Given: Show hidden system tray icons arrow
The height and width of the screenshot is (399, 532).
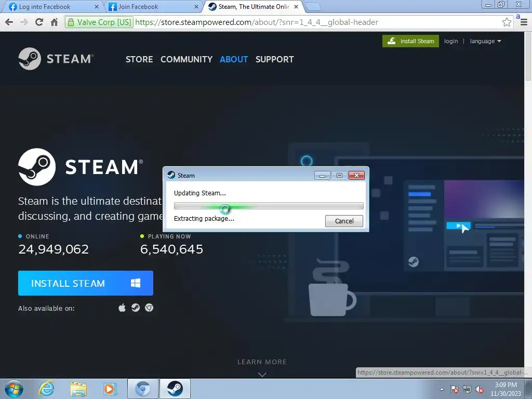Looking at the screenshot, I should [x=442, y=389].
